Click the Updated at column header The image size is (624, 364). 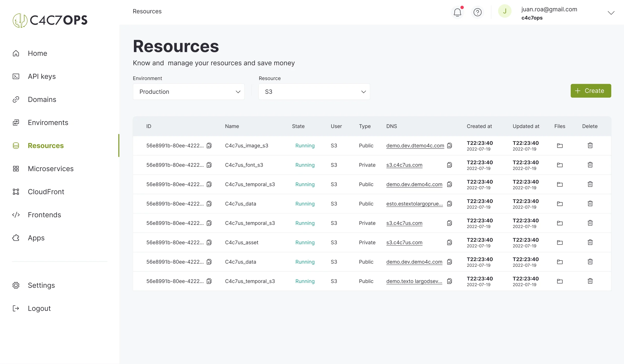pyautogui.click(x=526, y=126)
